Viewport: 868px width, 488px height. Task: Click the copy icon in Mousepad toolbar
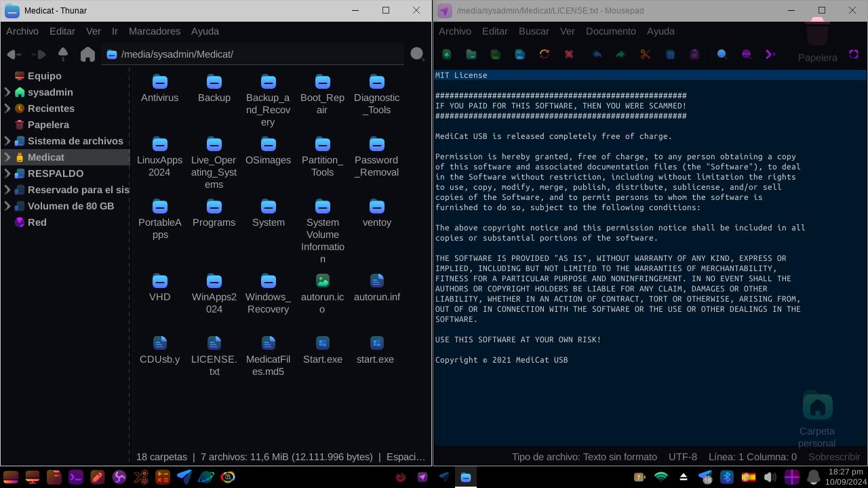pos(670,54)
